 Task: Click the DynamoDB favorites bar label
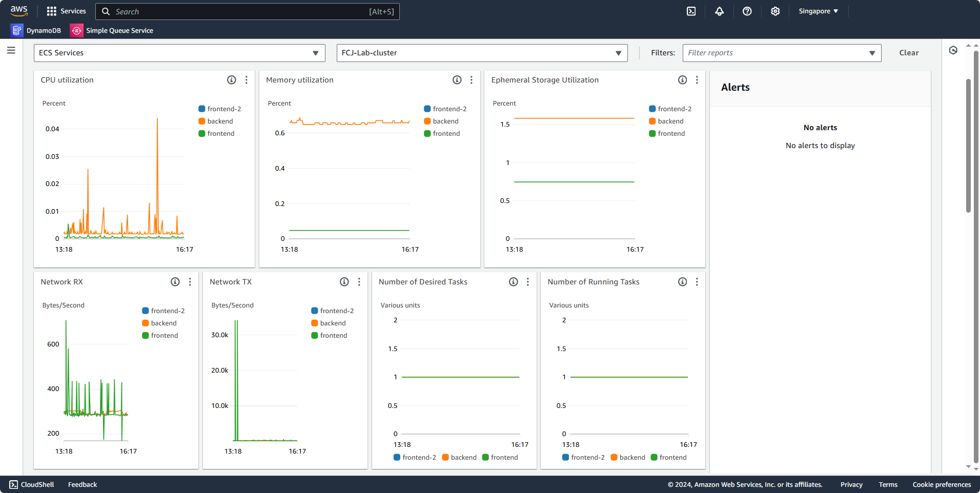[x=44, y=31]
